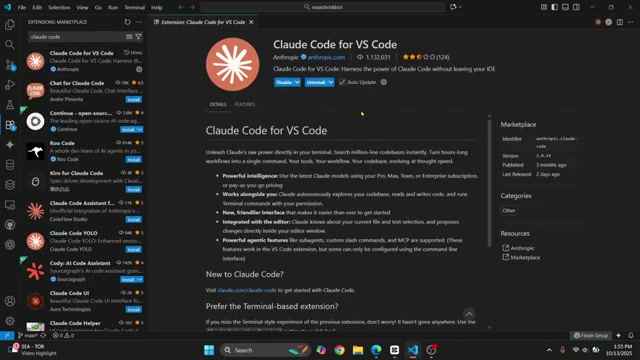Install Kiro for Claude Code extension

(x=133, y=189)
